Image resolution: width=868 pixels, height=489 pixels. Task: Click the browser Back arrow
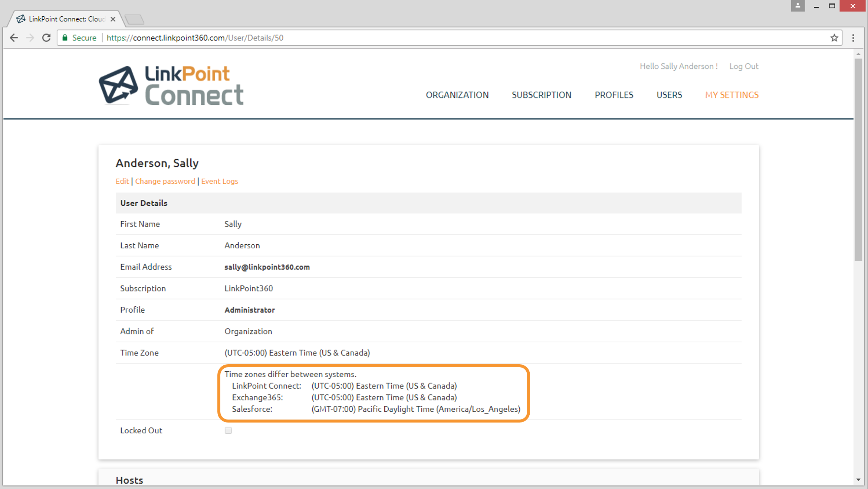(14, 38)
